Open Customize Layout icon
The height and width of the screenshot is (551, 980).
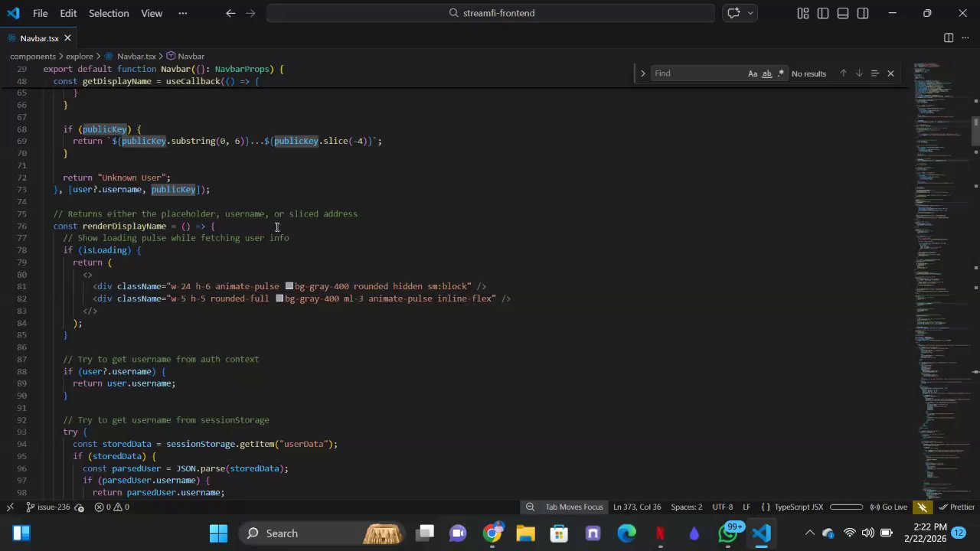tap(803, 13)
